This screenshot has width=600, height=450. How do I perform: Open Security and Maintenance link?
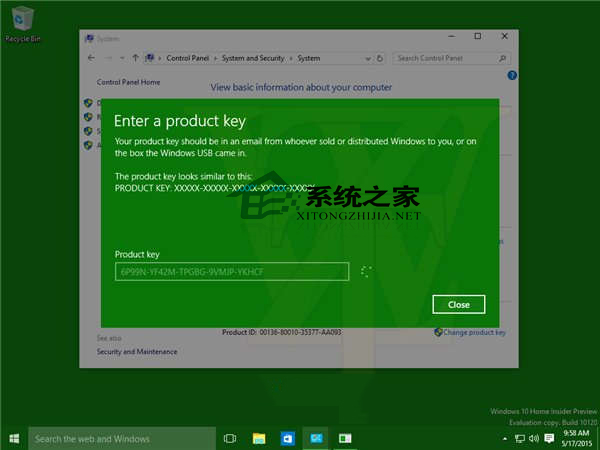click(x=137, y=352)
